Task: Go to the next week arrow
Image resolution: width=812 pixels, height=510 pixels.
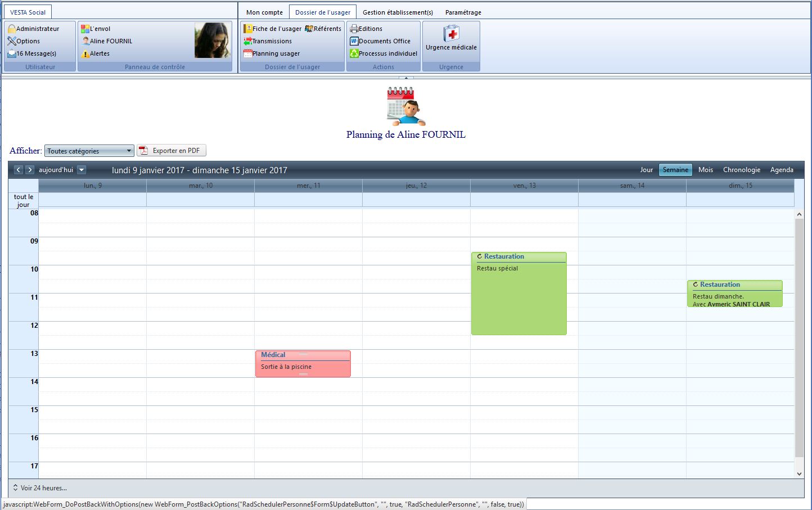Action: pos(30,170)
